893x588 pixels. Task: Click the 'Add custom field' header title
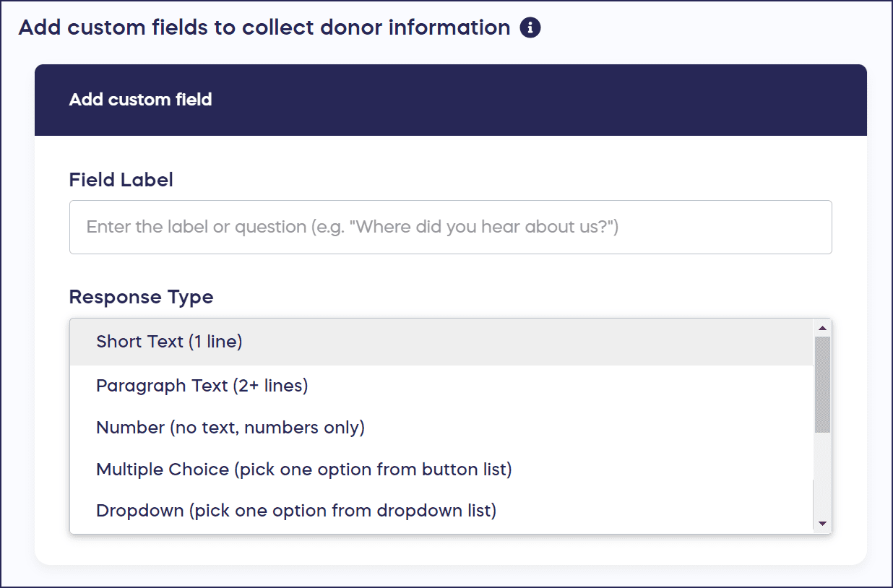pyautogui.click(x=140, y=100)
